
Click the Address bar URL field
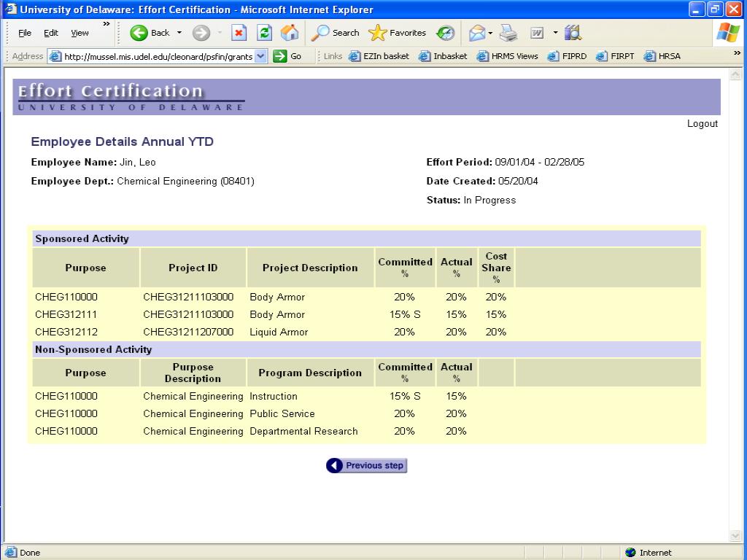click(158, 56)
